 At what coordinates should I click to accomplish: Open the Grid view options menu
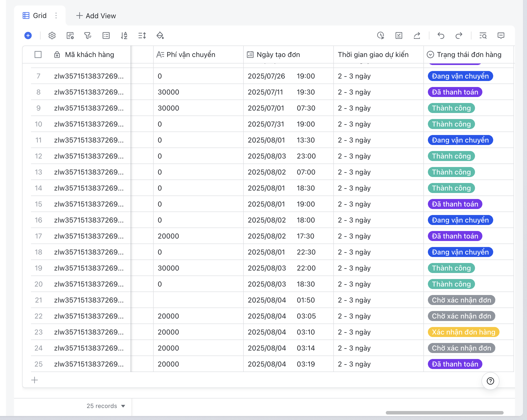(56, 15)
